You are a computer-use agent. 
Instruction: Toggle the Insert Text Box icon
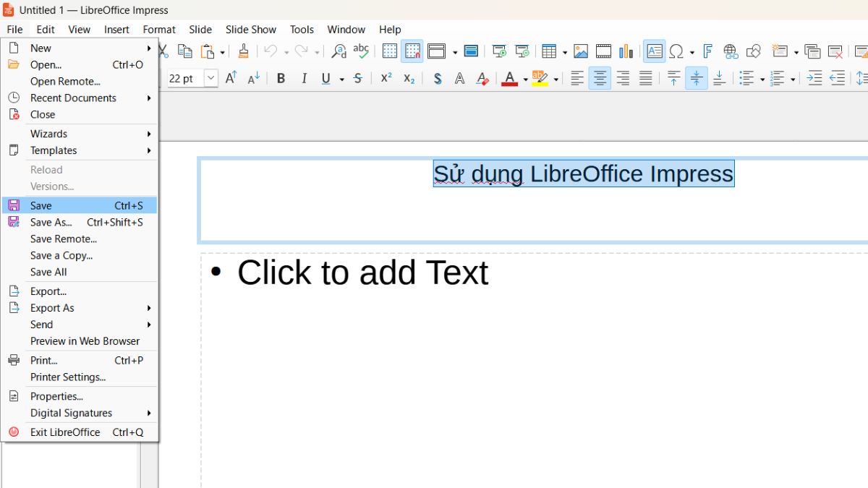[x=655, y=51]
